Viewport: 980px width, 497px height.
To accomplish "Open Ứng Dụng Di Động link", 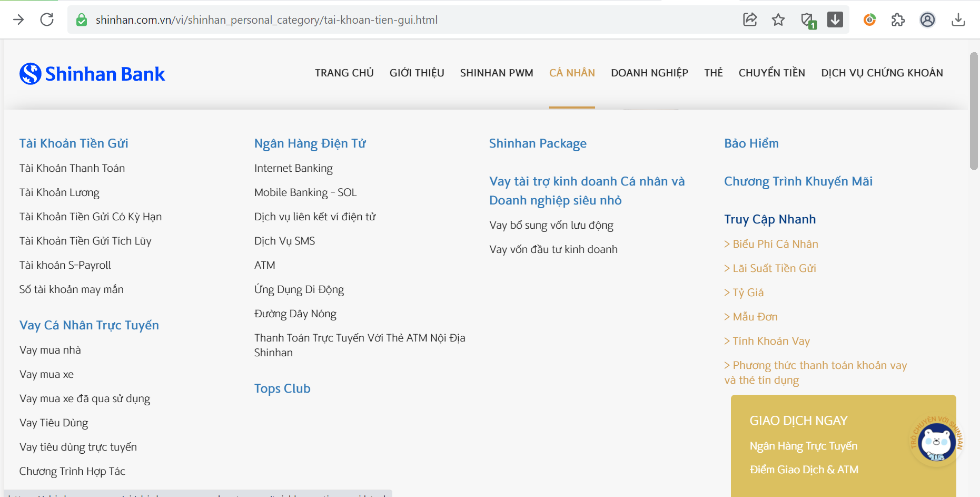I will 299,289.
